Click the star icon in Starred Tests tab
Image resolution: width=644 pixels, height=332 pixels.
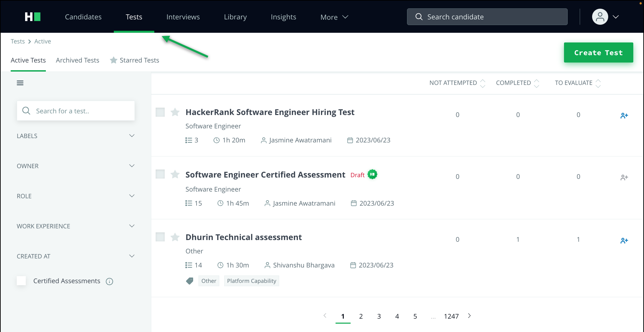[113, 60]
